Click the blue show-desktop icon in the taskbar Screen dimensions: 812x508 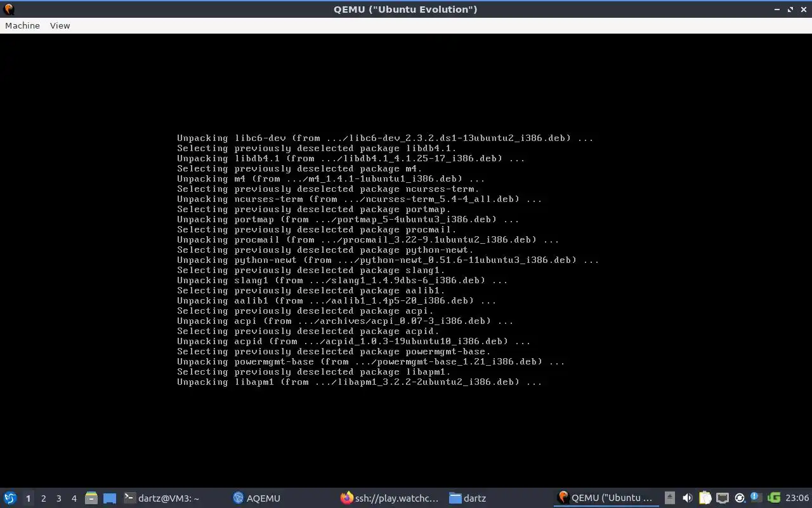click(x=110, y=498)
